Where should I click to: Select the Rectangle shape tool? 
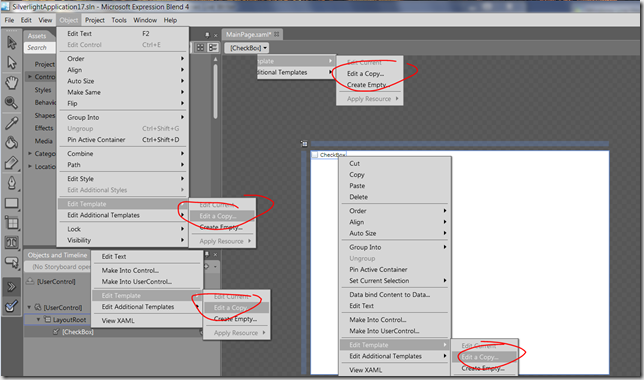pyautogui.click(x=12, y=203)
